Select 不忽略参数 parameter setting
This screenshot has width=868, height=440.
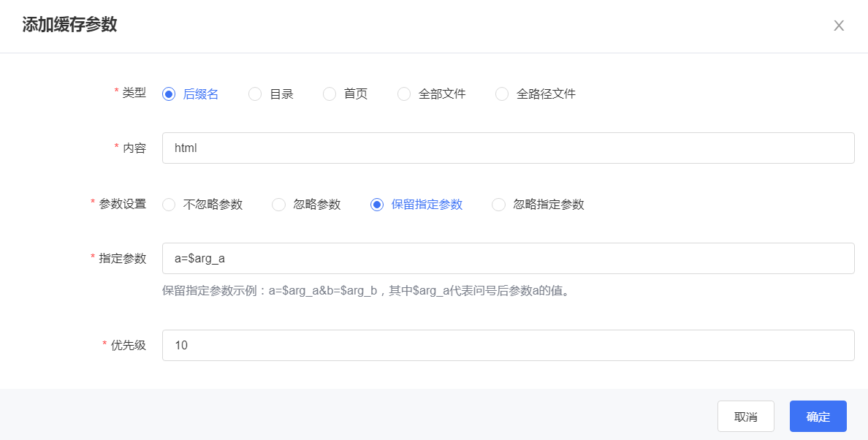(202, 205)
